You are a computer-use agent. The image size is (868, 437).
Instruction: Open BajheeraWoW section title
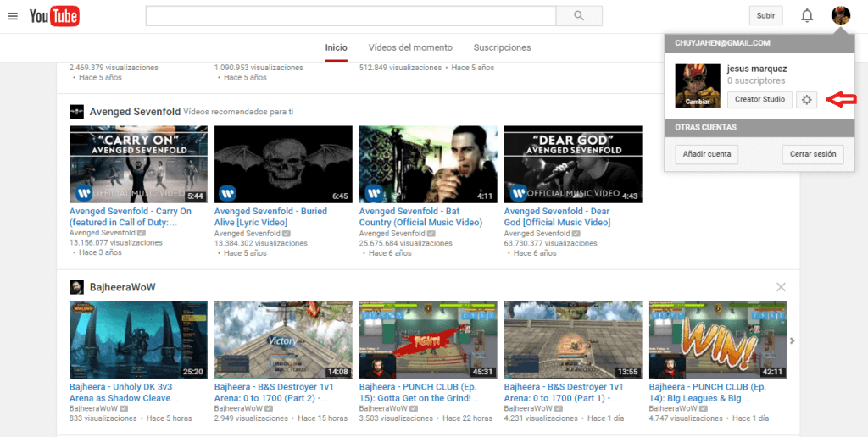point(122,288)
